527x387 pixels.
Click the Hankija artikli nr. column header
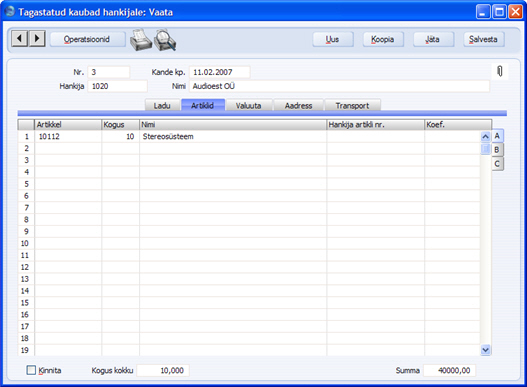tap(375, 125)
